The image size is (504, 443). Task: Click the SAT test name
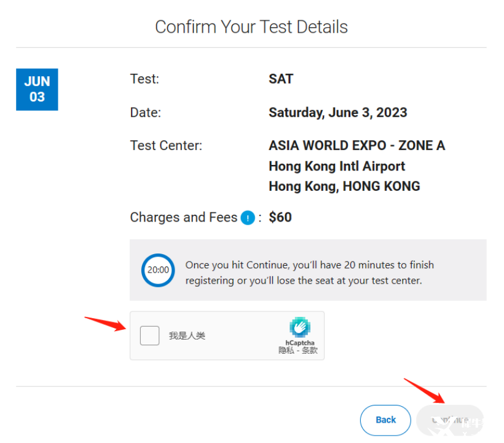(x=281, y=79)
